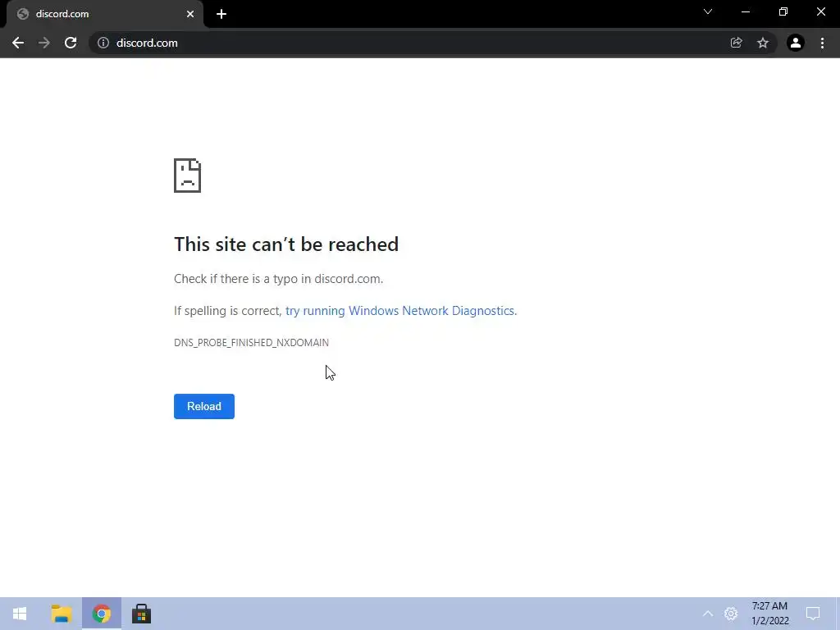The height and width of the screenshot is (630, 840).
Task: Click the settings gear in system tray
Action: coord(731,614)
